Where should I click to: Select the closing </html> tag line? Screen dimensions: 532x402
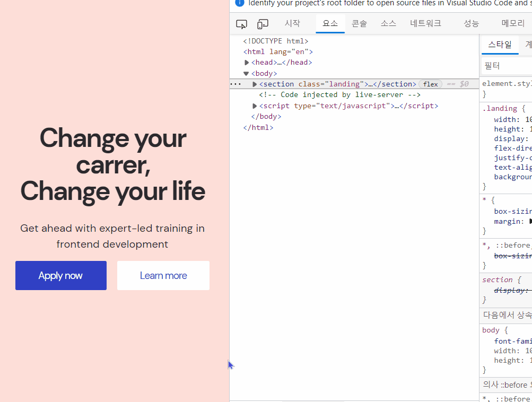(x=258, y=128)
